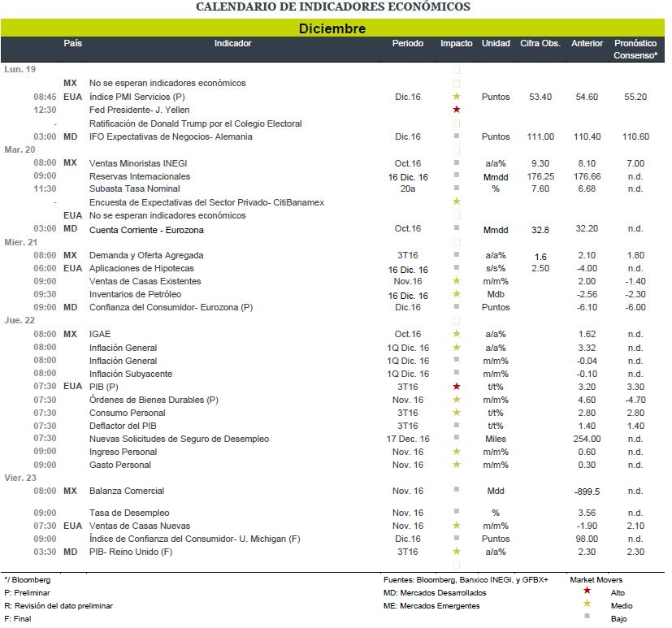Click the Diciembre month banner

332,28
